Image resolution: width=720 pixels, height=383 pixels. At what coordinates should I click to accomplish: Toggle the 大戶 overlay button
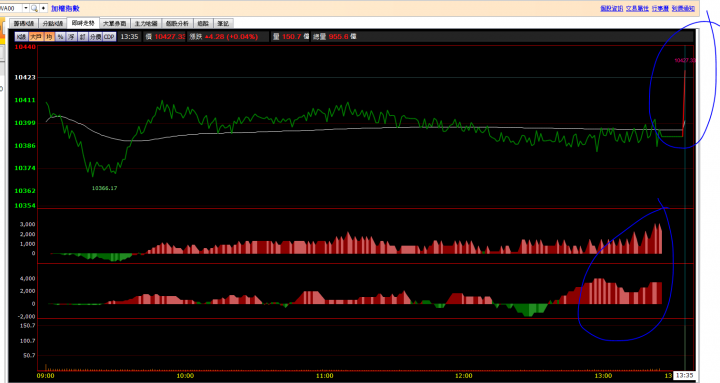pyautogui.click(x=36, y=37)
